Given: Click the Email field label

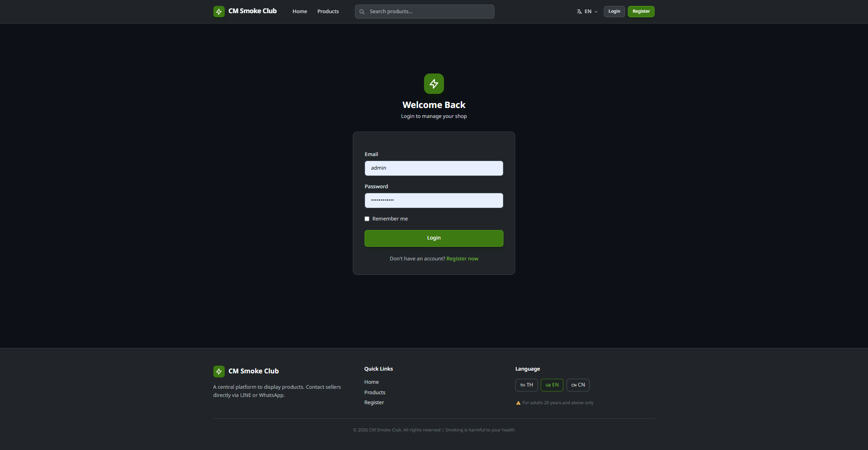Looking at the screenshot, I should (371, 154).
